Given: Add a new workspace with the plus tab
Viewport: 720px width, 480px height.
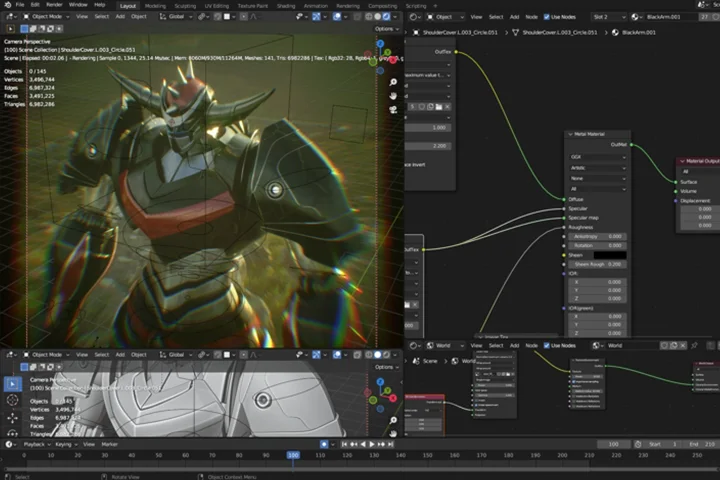Looking at the screenshot, I should tap(435, 6).
